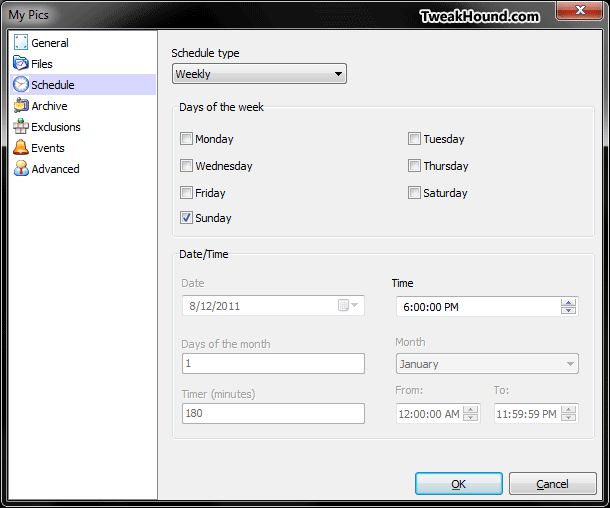This screenshot has height=508, width=610.
Task: Close the My Pics dialog window
Action: 579,10
